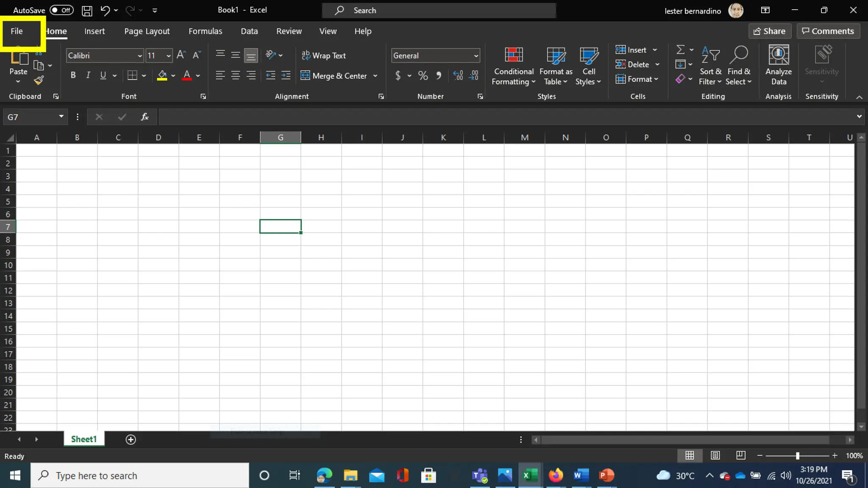The width and height of the screenshot is (868, 488).
Task: Click the Insert Function fx icon
Action: pyautogui.click(x=145, y=117)
